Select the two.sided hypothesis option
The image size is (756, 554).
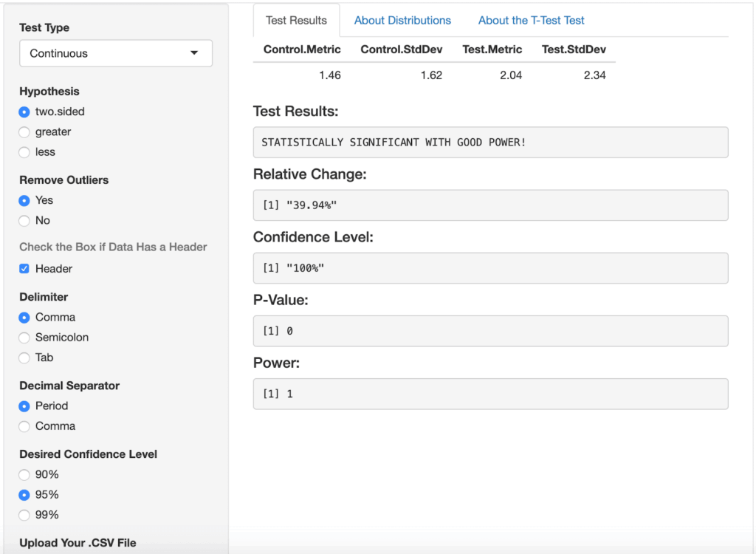(x=24, y=112)
